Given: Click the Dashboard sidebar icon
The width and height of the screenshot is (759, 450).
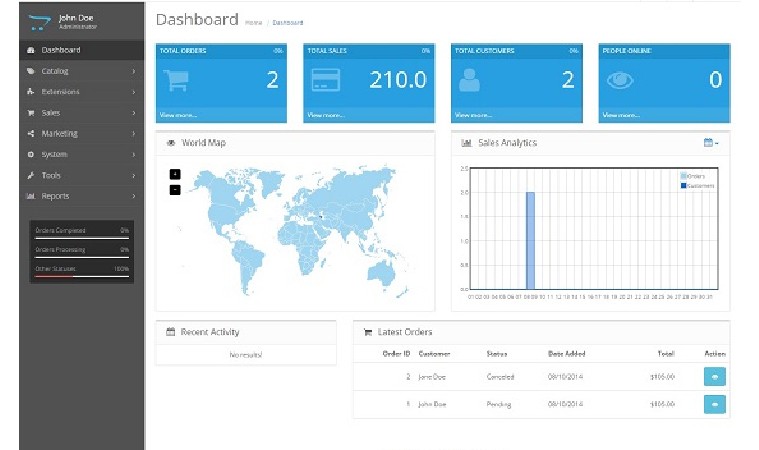Looking at the screenshot, I should point(30,50).
